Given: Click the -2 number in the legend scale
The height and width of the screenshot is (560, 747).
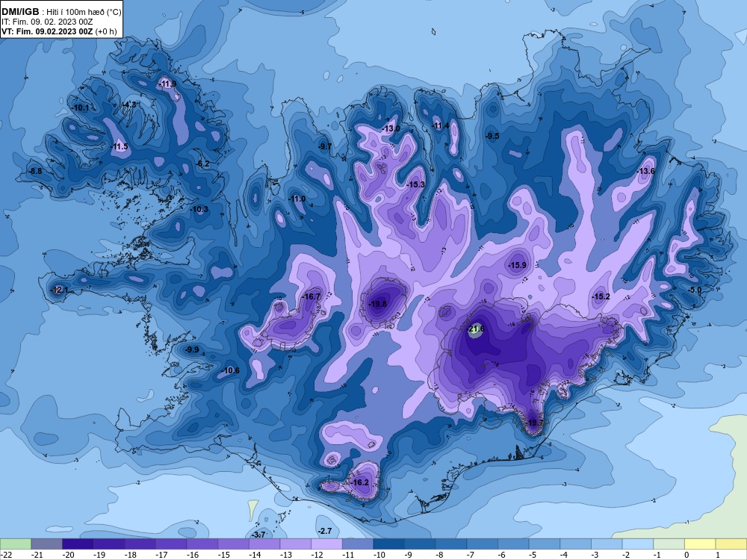Looking at the screenshot, I should (x=625, y=556).
